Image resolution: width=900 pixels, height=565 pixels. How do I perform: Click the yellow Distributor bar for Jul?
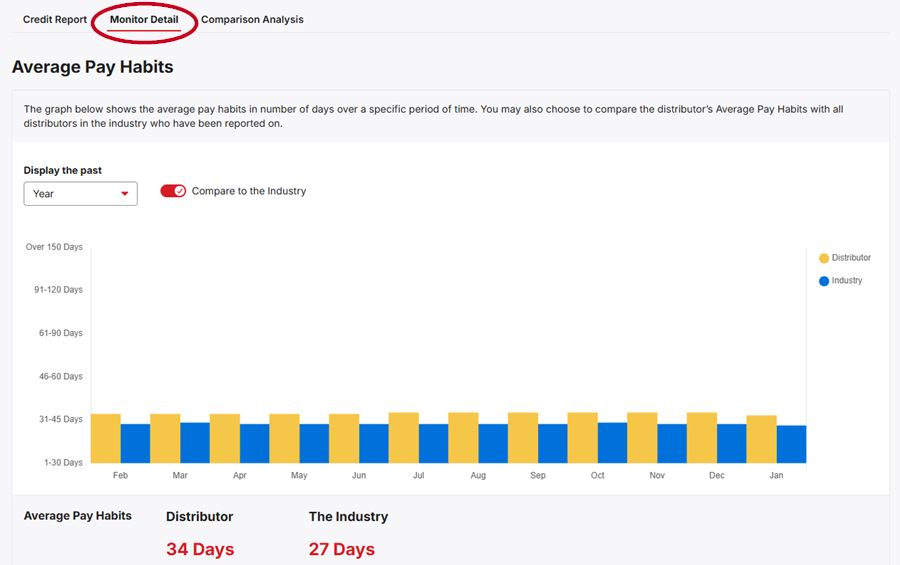point(403,438)
